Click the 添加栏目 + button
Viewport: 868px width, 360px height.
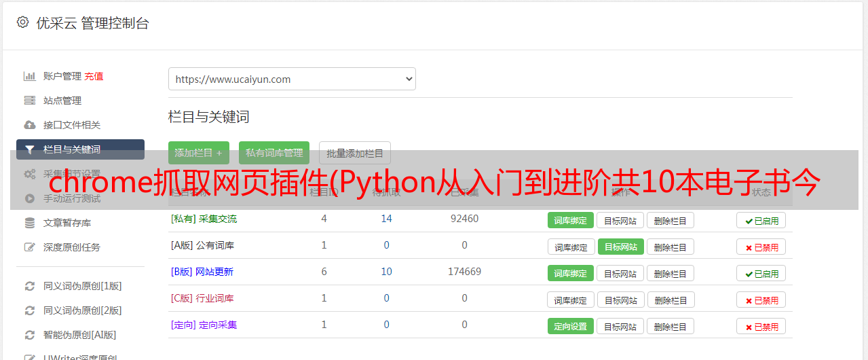(x=199, y=153)
